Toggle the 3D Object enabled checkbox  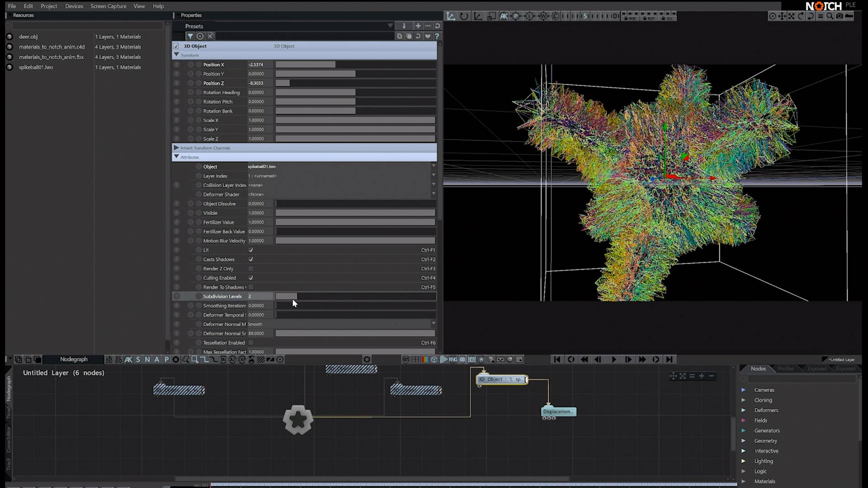pos(176,46)
